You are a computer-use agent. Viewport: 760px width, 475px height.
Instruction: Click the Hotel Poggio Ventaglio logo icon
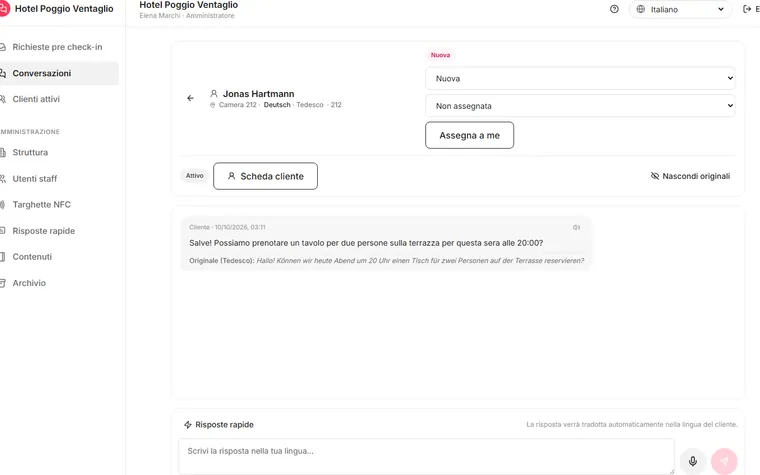point(3,9)
